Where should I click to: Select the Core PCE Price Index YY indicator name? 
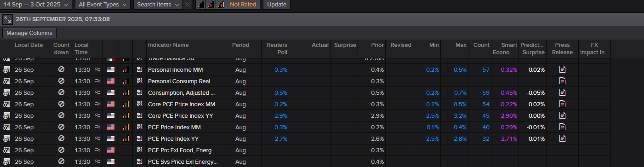click(181, 115)
